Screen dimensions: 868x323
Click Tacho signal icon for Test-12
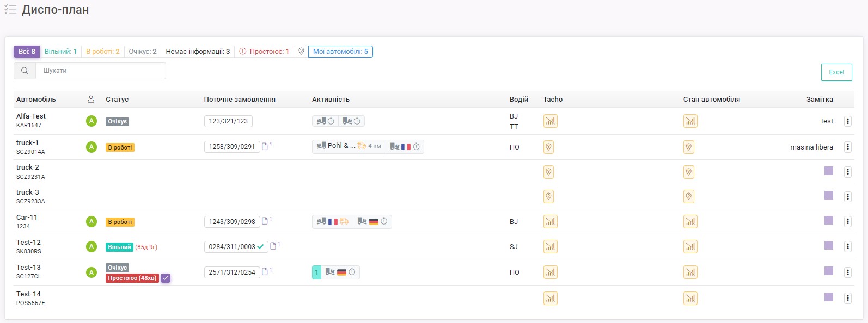pyautogui.click(x=550, y=247)
